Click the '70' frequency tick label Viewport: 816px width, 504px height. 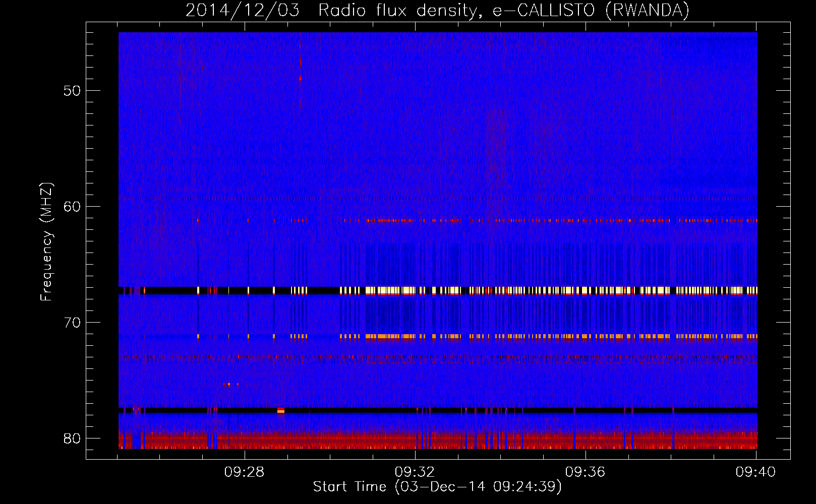[x=72, y=323]
